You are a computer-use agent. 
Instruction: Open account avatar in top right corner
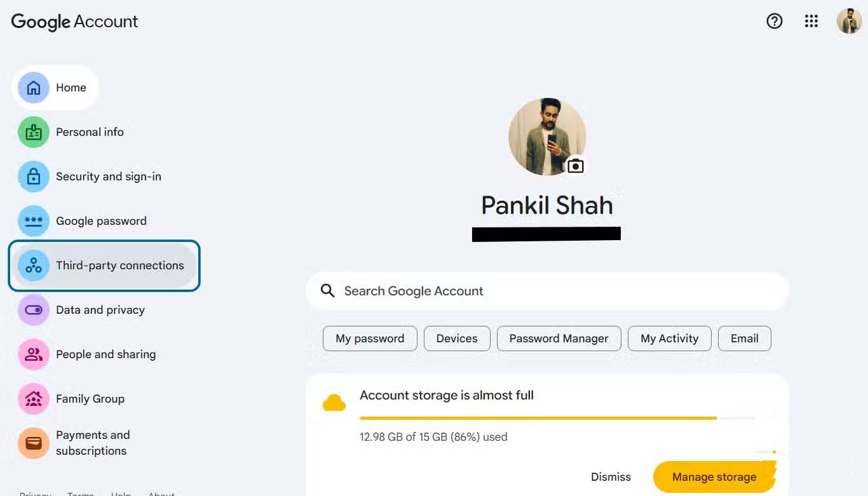tap(849, 22)
